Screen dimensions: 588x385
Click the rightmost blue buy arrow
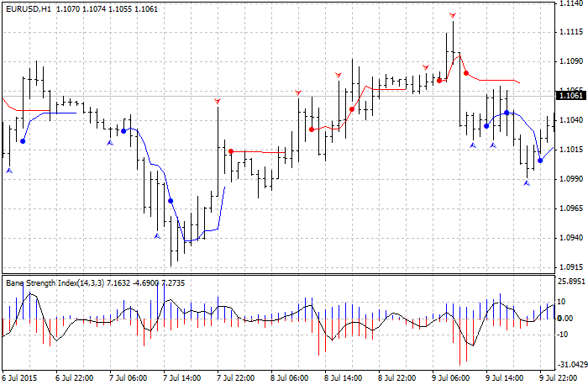(527, 182)
